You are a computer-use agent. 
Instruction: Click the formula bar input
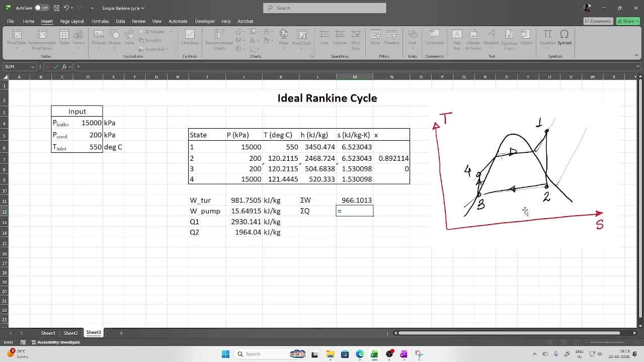pos(355,66)
